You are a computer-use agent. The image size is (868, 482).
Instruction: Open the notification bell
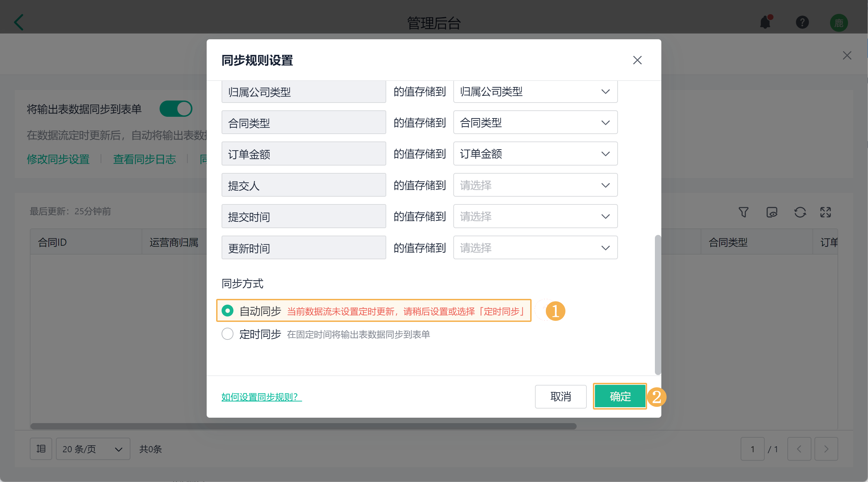765,22
